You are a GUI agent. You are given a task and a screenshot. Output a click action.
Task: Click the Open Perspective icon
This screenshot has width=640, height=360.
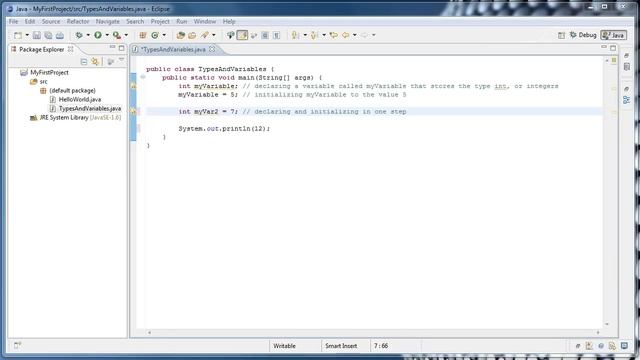coord(562,36)
